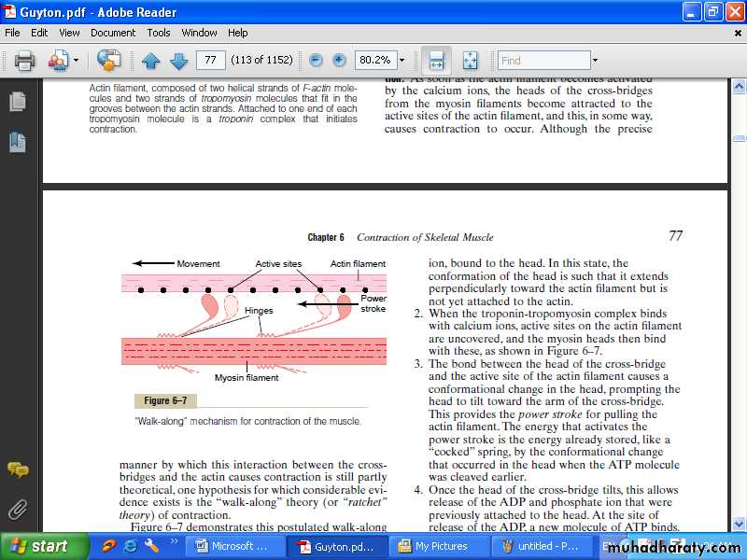Click the page number field showing 77
This screenshot has height=560, width=747.
pos(212,61)
